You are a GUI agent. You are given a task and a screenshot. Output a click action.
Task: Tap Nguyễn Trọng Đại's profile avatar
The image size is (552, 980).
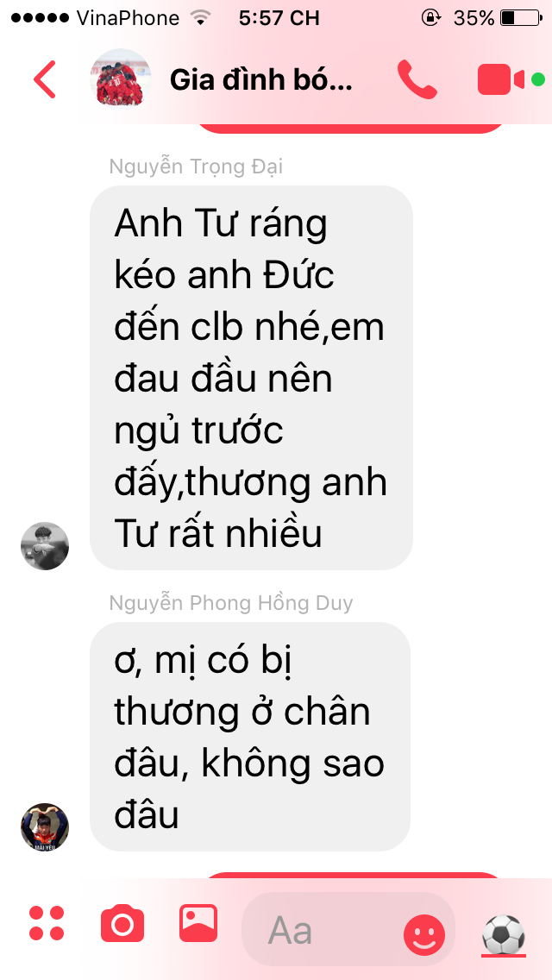[45, 545]
